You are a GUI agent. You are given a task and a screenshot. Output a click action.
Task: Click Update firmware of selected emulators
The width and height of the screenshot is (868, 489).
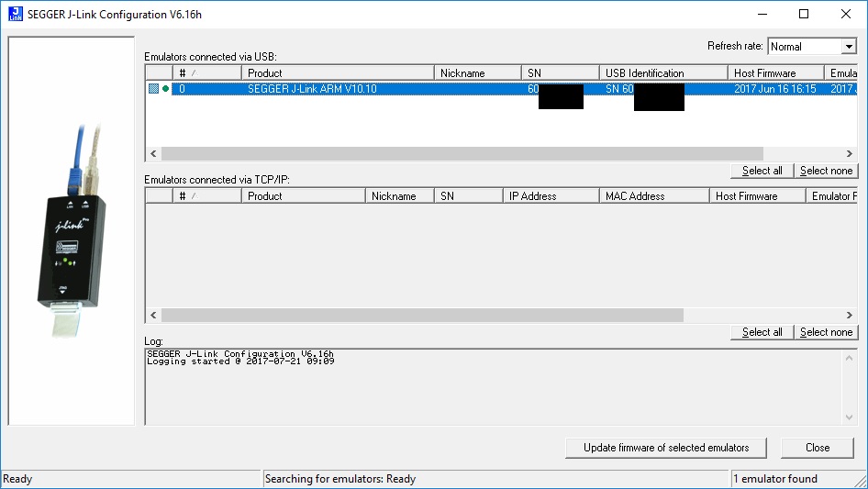coord(666,448)
